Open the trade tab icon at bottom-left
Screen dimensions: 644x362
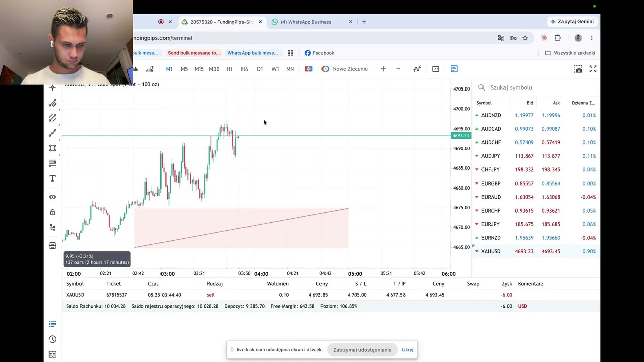52,324
